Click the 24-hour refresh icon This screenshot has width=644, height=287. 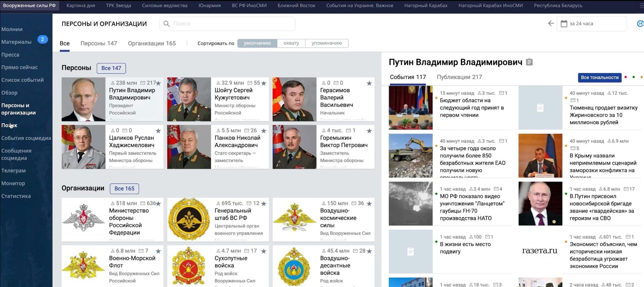click(640, 24)
